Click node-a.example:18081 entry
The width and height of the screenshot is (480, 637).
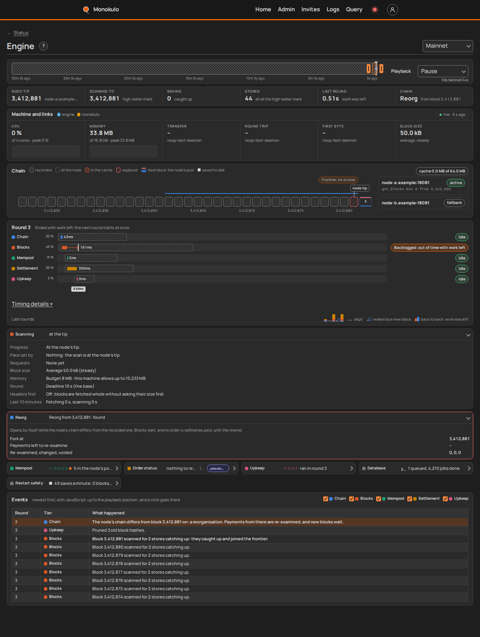click(405, 183)
